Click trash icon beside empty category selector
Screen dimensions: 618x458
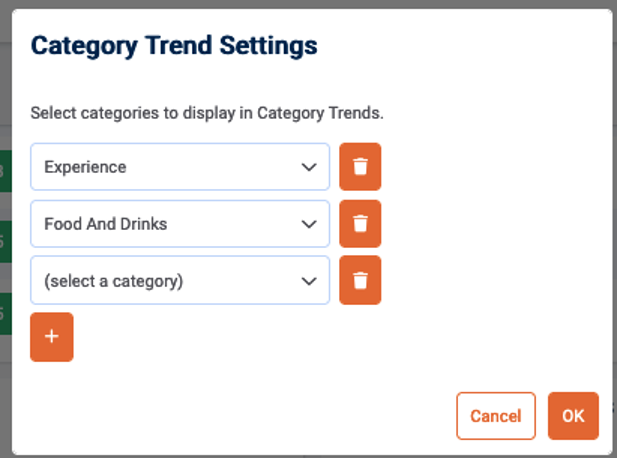click(x=360, y=281)
